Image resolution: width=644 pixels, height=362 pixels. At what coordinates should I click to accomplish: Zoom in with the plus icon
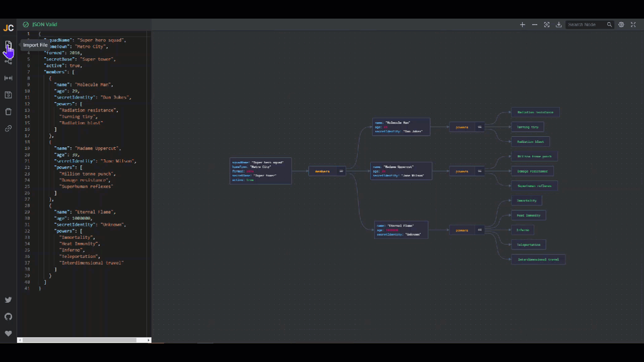[522, 25]
